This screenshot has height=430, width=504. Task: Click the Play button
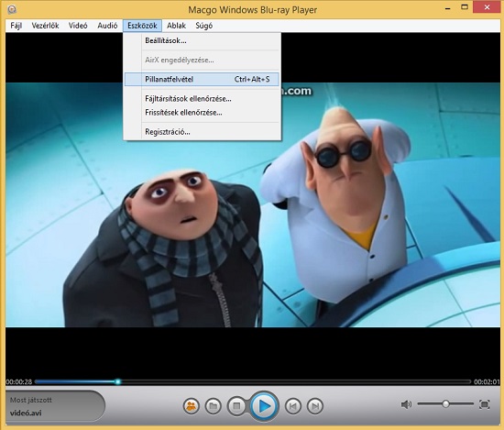tap(264, 406)
